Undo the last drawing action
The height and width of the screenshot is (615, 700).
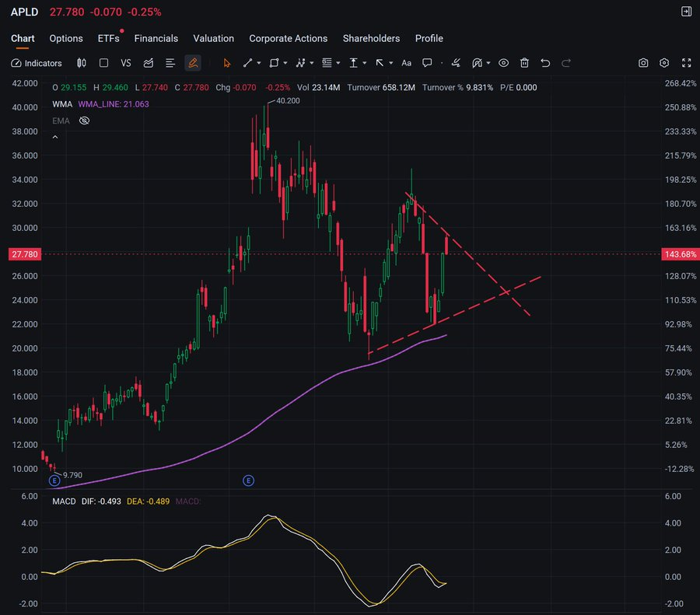point(545,63)
